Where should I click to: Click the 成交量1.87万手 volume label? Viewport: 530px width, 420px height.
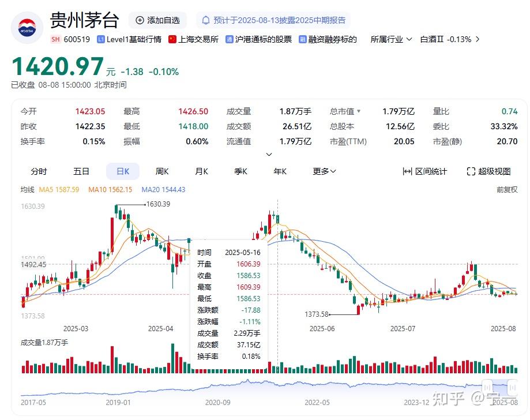pyautogui.click(x=44, y=343)
